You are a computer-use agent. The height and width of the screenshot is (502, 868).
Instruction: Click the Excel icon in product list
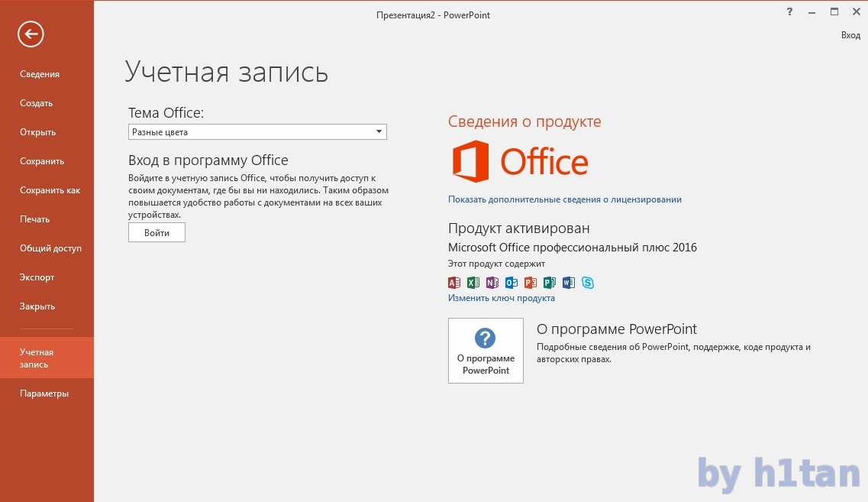click(473, 283)
